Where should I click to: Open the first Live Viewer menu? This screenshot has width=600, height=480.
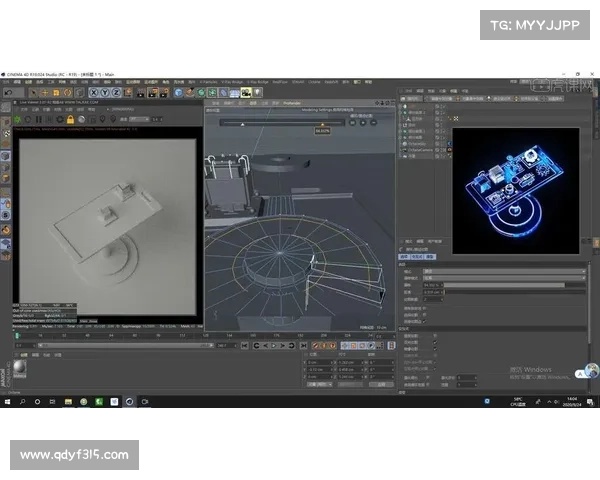[24, 109]
